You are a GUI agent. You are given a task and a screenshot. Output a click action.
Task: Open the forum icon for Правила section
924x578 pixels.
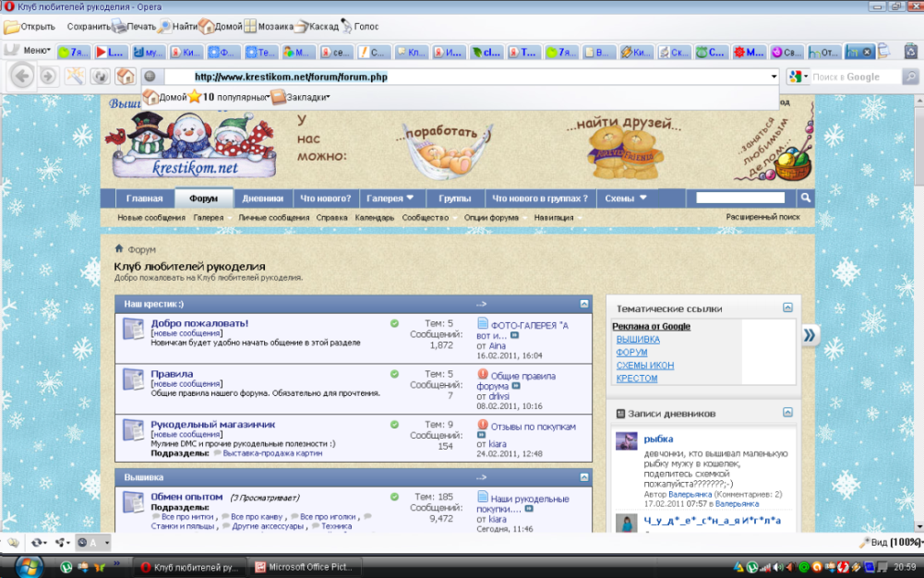(x=134, y=379)
